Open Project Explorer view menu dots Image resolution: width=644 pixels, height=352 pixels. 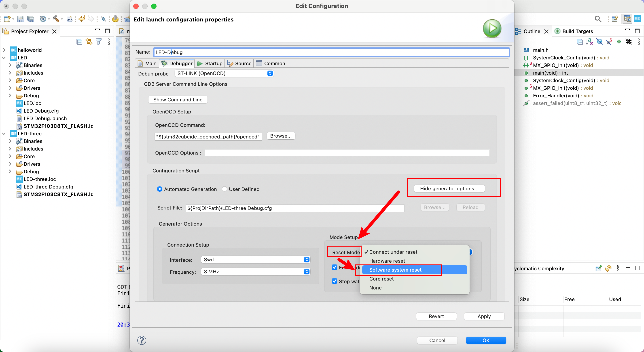tap(109, 42)
